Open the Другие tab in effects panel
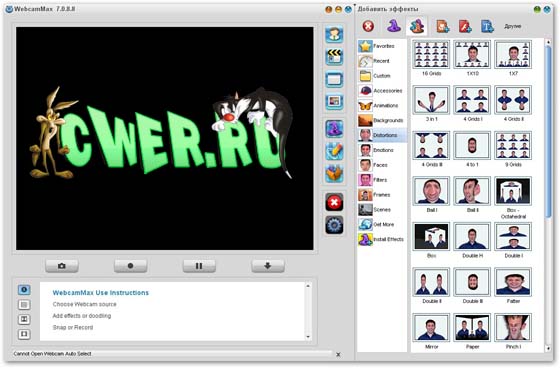The width and height of the screenshot is (560, 368). (512, 26)
